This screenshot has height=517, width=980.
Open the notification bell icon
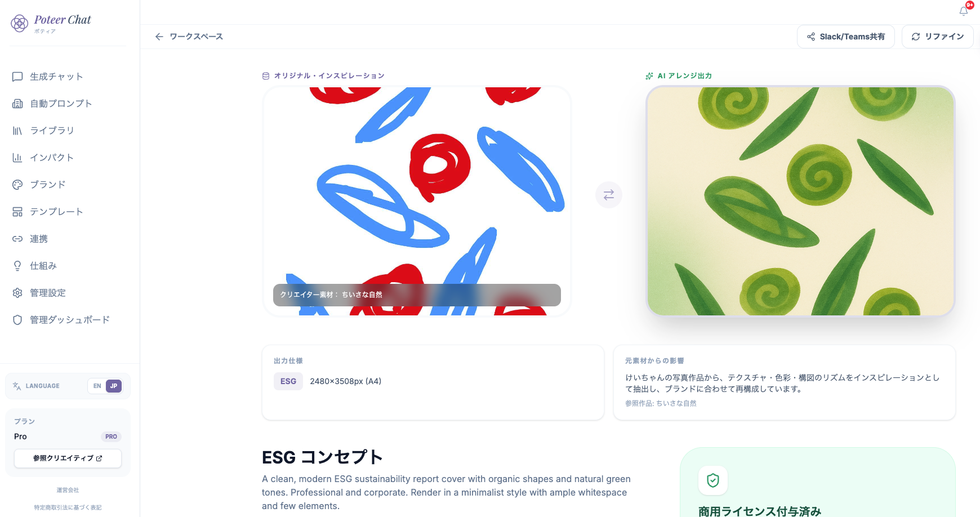click(x=964, y=11)
